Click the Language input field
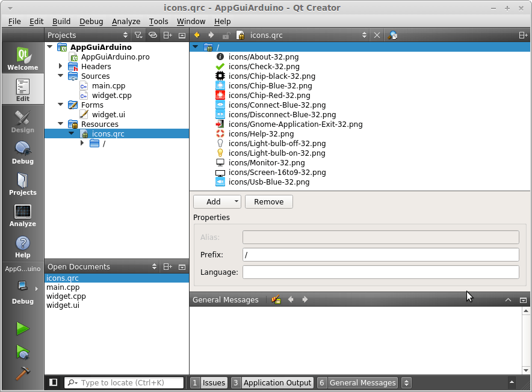This screenshot has height=392, width=532. (381, 272)
